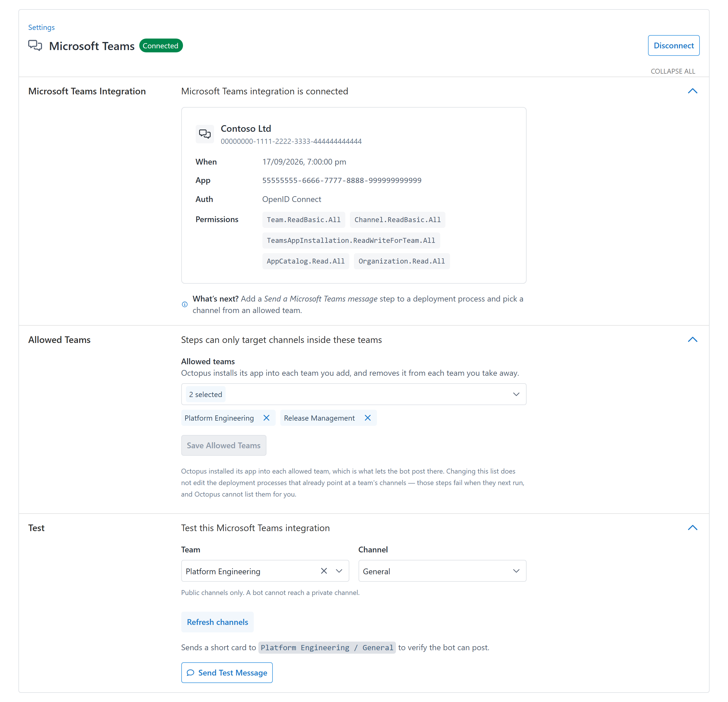Screen dimensions: 728x702
Task: Click the Microsoft Teams chat icon in header
Action: (x=35, y=46)
